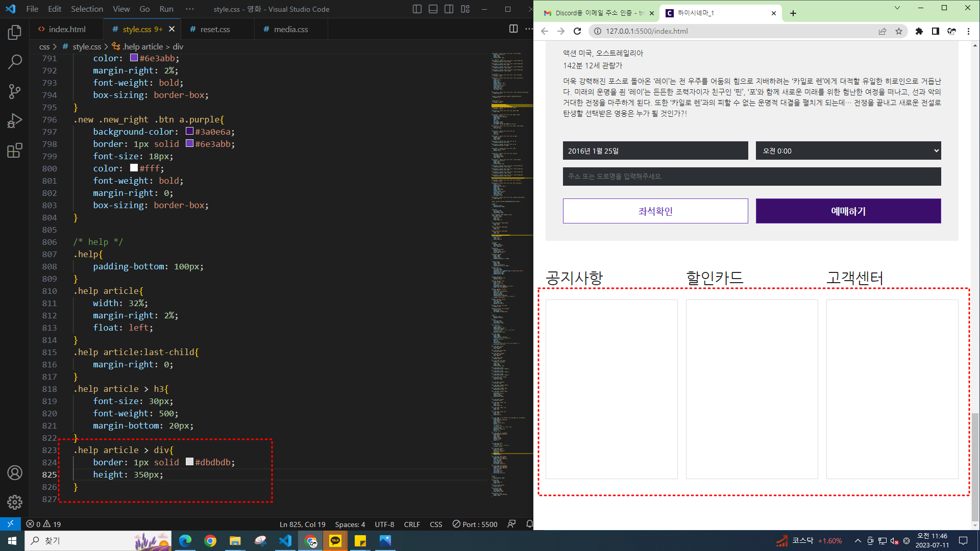Open Run and Debug view
The height and width of the screenshot is (551, 980).
pyautogui.click(x=15, y=121)
